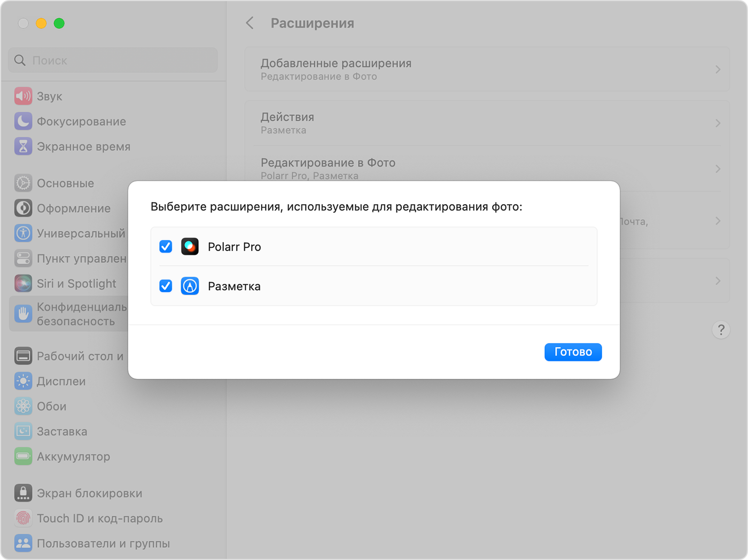Image resolution: width=748 pixels, height=560 pixels.
Task: Click the yellow minimize window button
Action: point(41,23)
